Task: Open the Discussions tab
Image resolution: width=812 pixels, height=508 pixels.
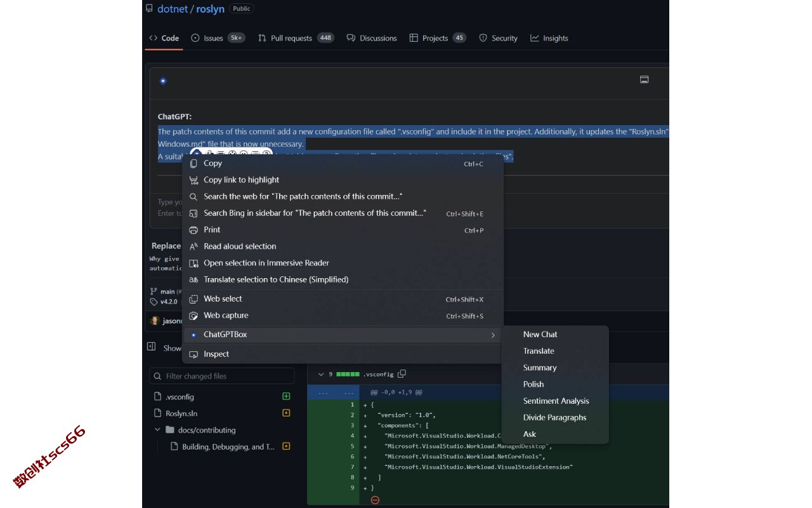Action: [x=372, y=38]
